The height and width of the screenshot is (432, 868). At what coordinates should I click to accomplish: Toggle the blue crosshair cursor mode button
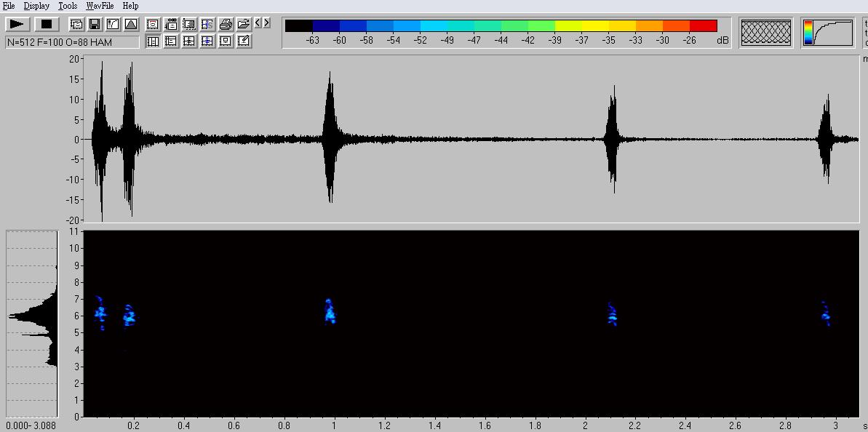[x=207, y=41]
